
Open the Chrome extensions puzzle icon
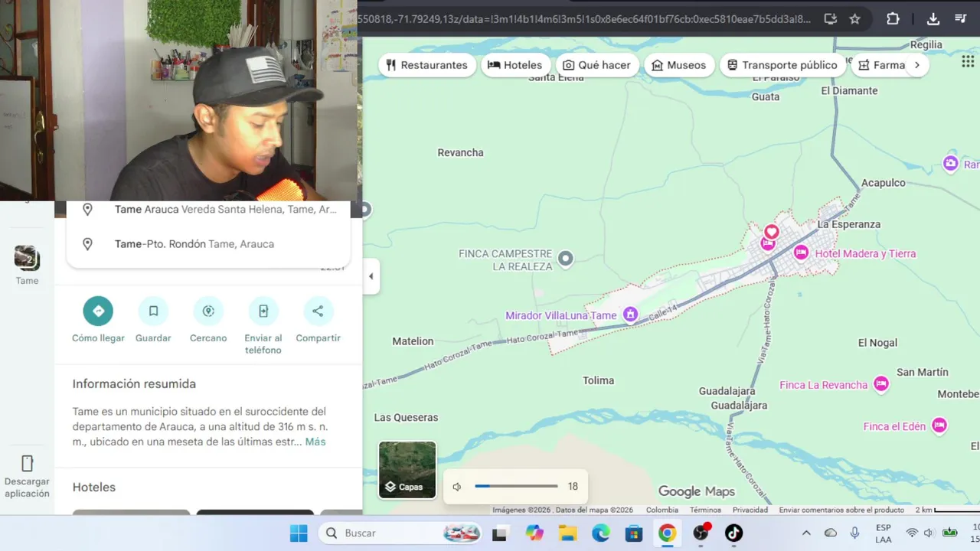[x=893, y=19]
